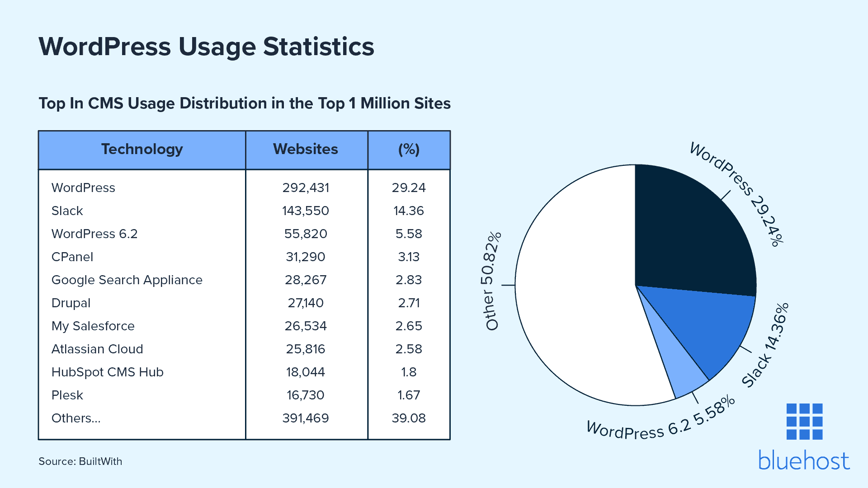
Task: Click the 292,431 websites value
Action: [306, 188]
